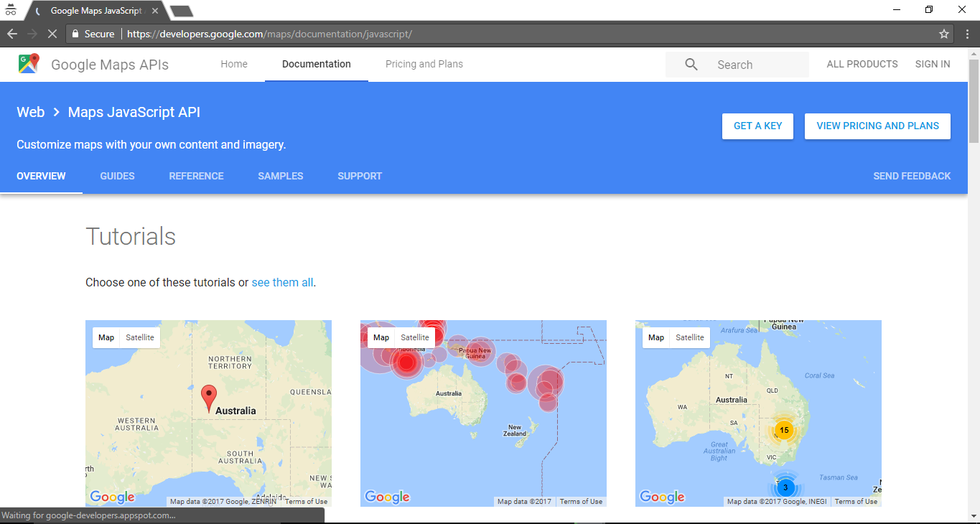Click Terms of Use on cluster map
Viewport: 980px width, 524px height.
tap(856, 502)
